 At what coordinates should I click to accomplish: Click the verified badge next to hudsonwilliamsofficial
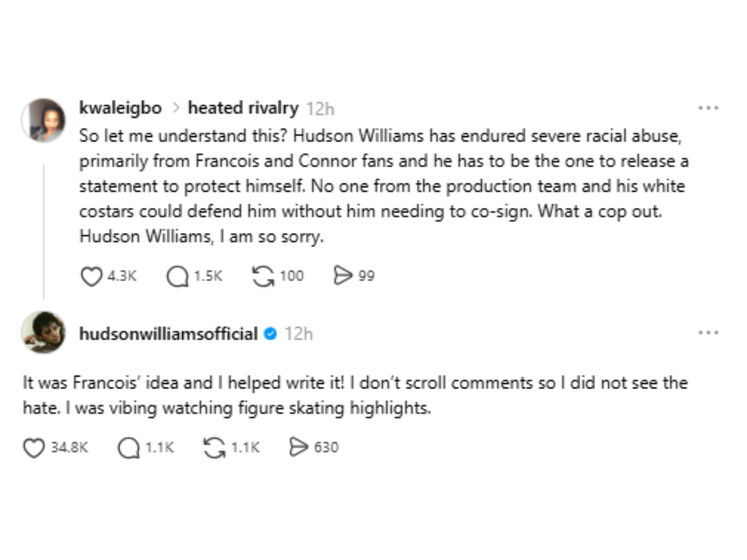(270, 334)
